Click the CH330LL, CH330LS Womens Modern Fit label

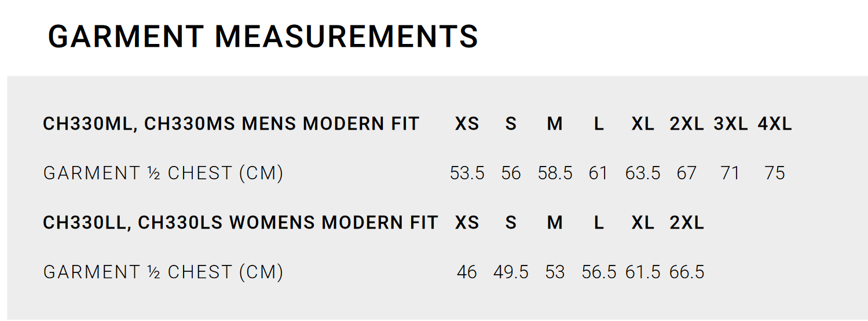[x=240, y=223]
